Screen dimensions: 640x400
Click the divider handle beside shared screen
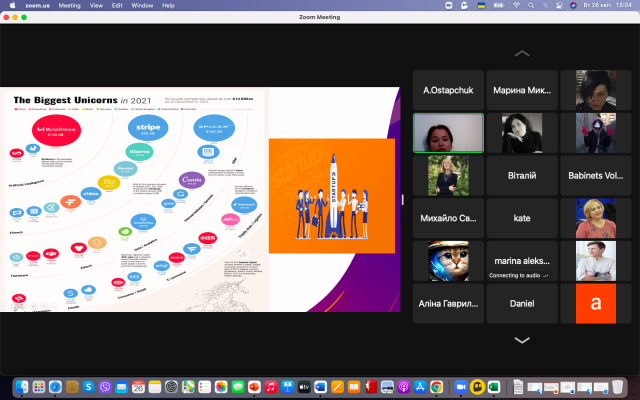[x=403, y=200]
